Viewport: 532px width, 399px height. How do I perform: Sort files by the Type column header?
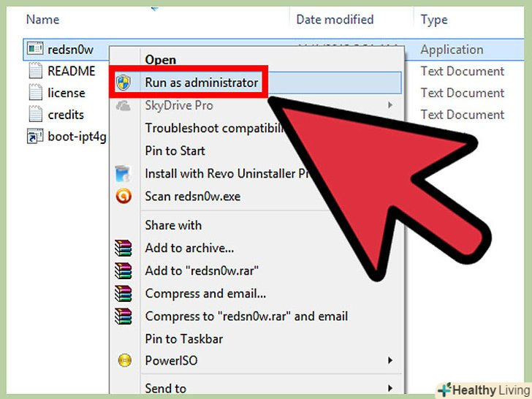click(434, 20)
